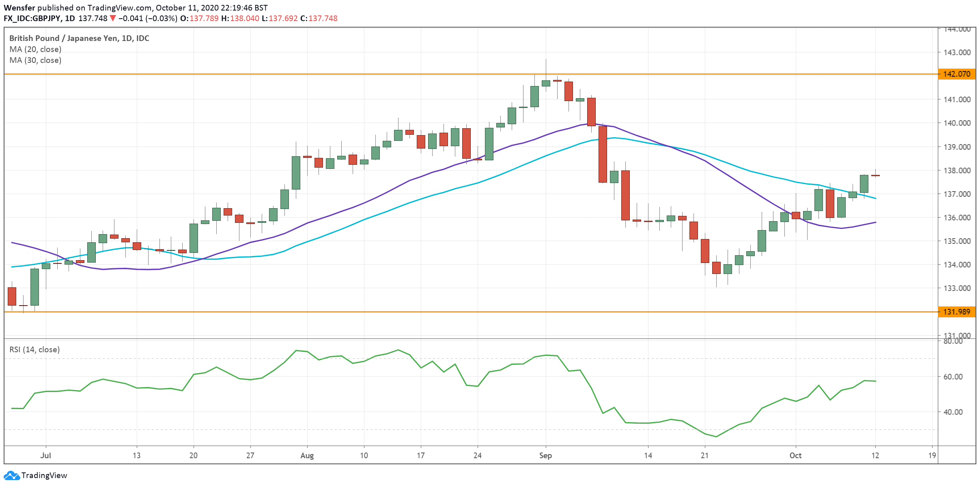This screenshot has width=980, height=487.
Task: Click the 1D timeframe label in header
Action: point(70,18)
